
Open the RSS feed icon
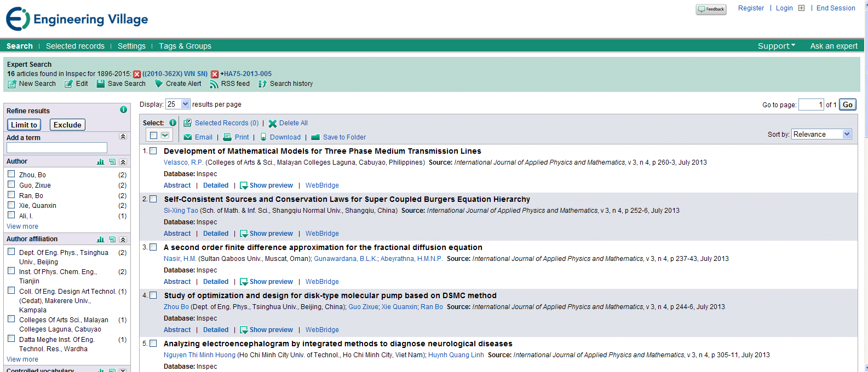pyautogui.click(x=214, y=84)
